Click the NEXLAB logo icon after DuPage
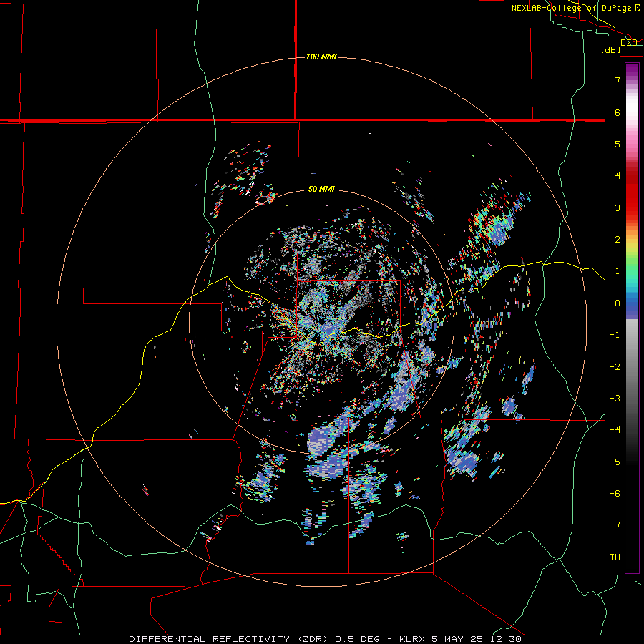 (x=638, y=7)
